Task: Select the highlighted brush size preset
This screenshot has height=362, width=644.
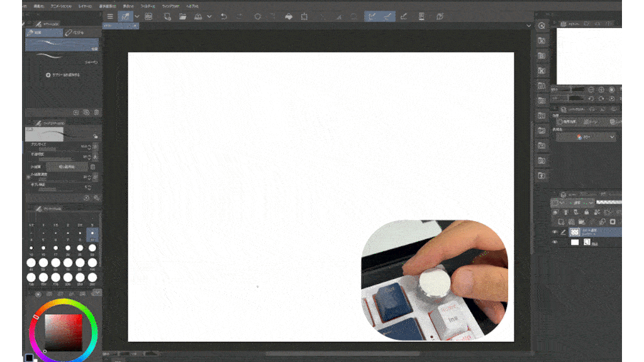Action: coord(92,235)
